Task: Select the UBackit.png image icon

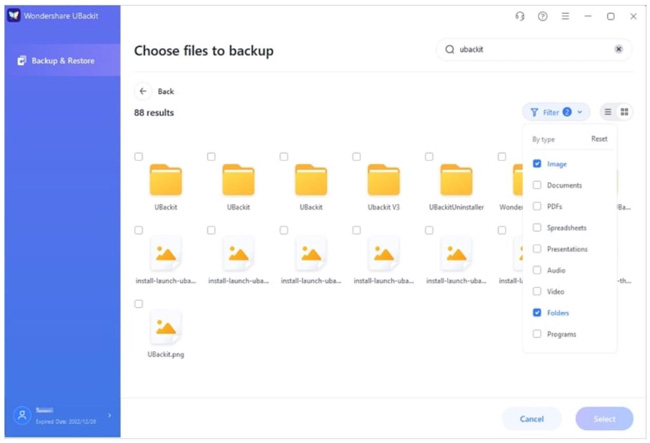Action: tap(166, 327)
